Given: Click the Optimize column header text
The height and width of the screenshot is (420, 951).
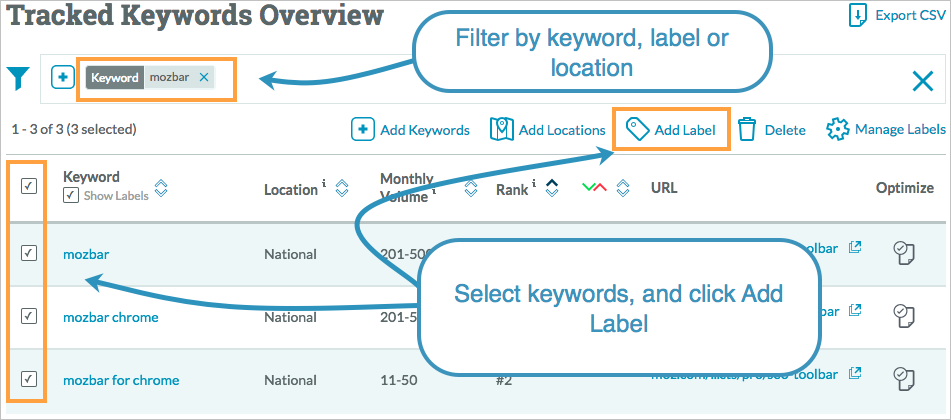Looking at the screenshot, I should click(x=905, y=188).
